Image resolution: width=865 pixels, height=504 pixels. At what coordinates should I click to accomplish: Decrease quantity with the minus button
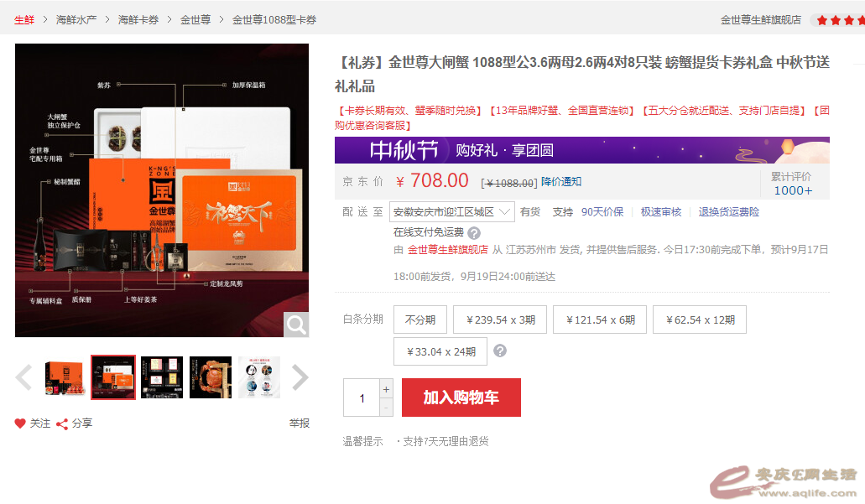click(386, 408)
